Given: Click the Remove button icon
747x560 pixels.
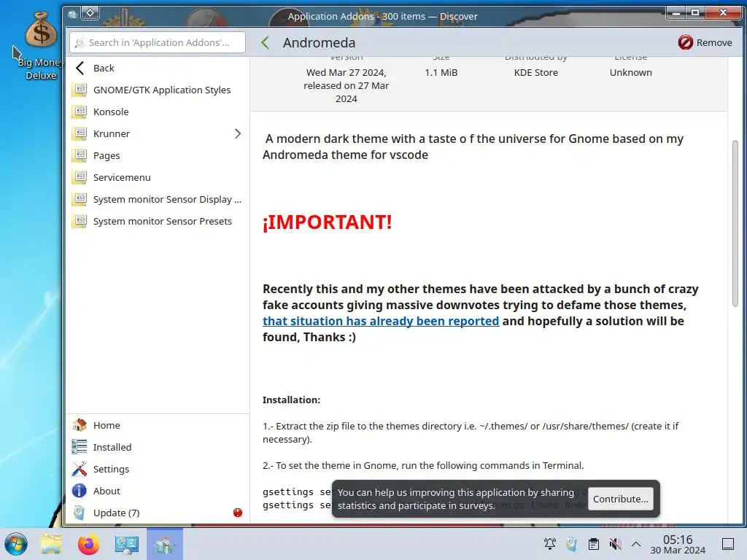Looking at the screenshot, I should 685,42.
